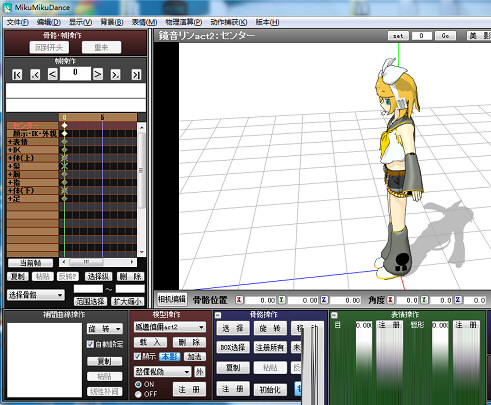Click the bone position Y axis icon
This screenshot has height=405, width=491.
(282, 300)
